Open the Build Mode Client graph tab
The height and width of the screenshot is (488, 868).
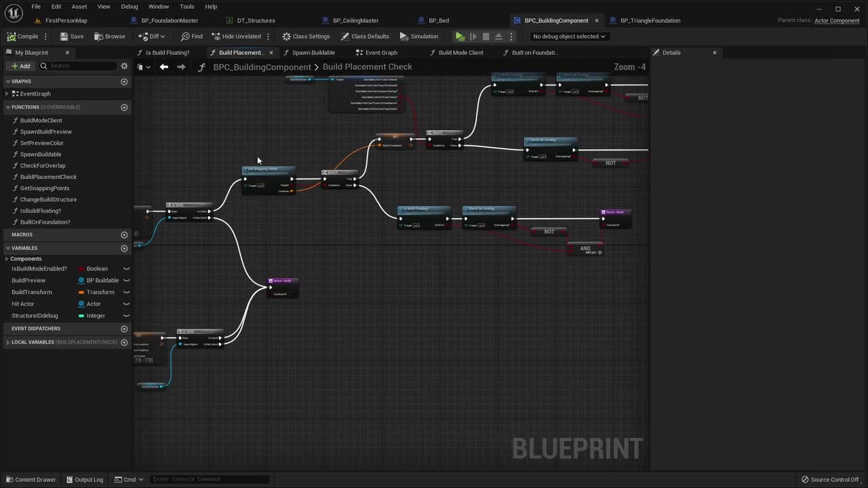tap(461, 52)
